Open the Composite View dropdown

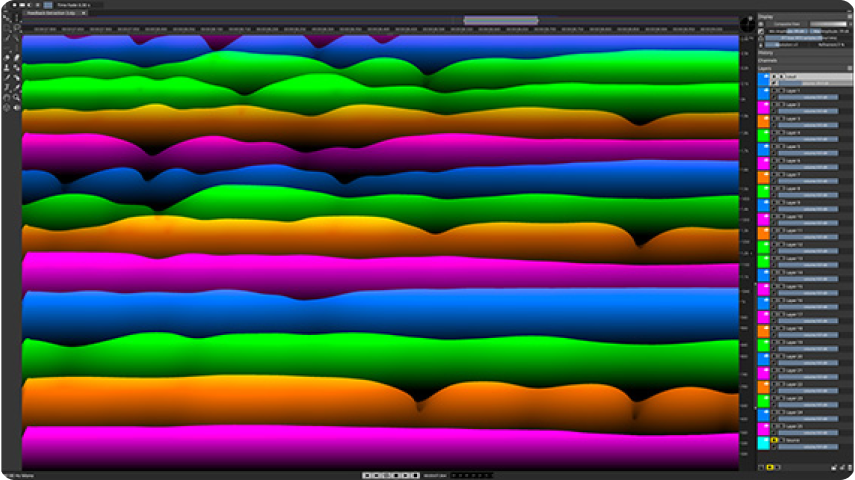click(x=787, y=24)
